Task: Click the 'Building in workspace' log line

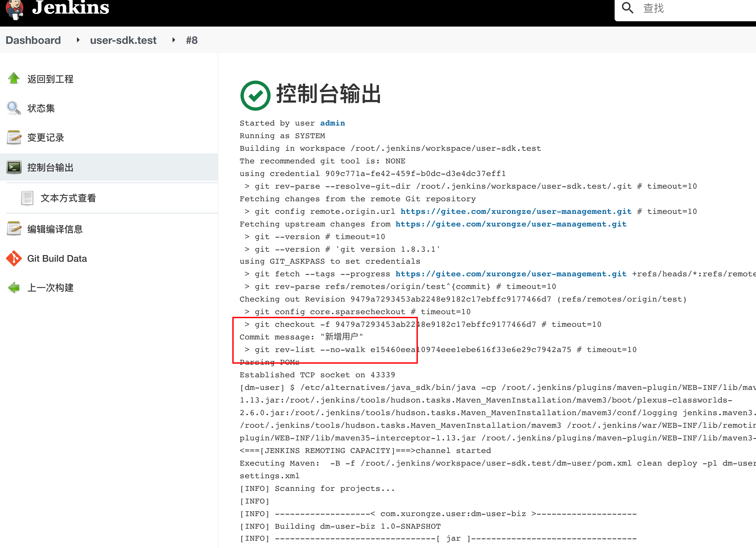Action: click(x=390, y=148)
